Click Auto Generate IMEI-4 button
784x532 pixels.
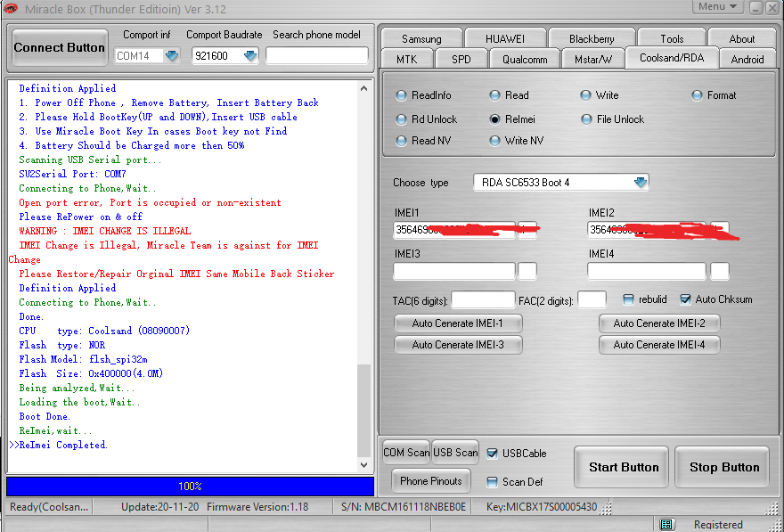(x=659, y=345)
